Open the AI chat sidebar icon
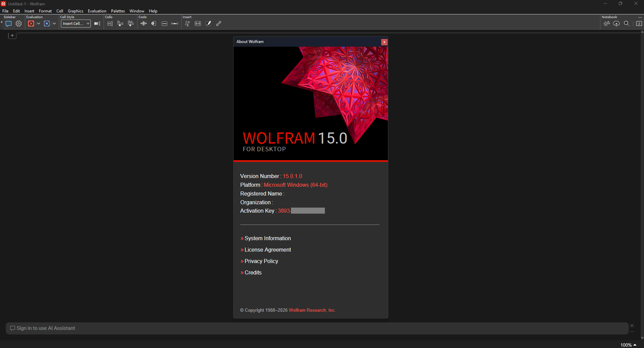644x348 pixels. (x=9, y=24)
